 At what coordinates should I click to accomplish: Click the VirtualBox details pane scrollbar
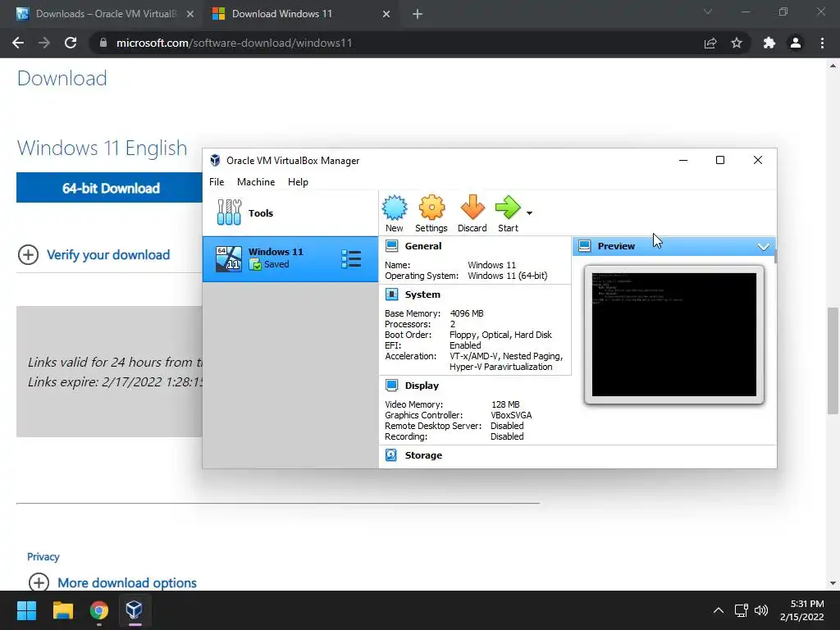coord(774,256)
